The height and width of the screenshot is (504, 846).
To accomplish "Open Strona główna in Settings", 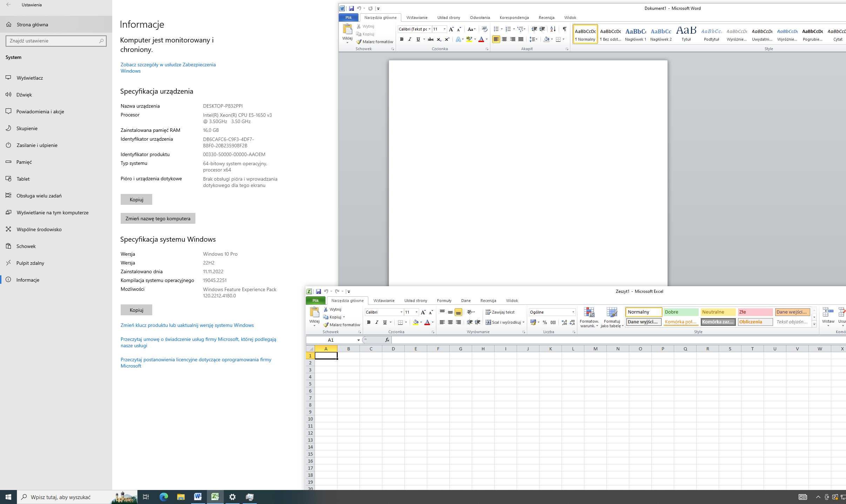I will tap(56, 25).
